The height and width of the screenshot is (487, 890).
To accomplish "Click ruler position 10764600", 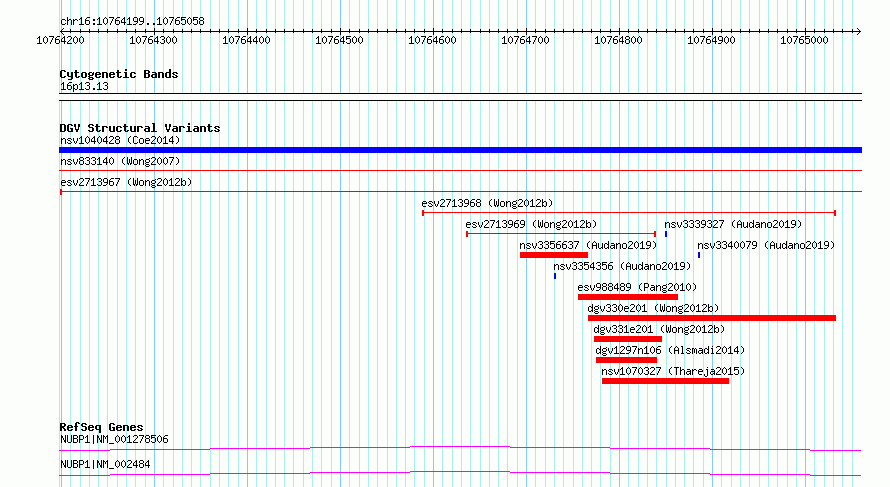I will [x=433, y=40].
